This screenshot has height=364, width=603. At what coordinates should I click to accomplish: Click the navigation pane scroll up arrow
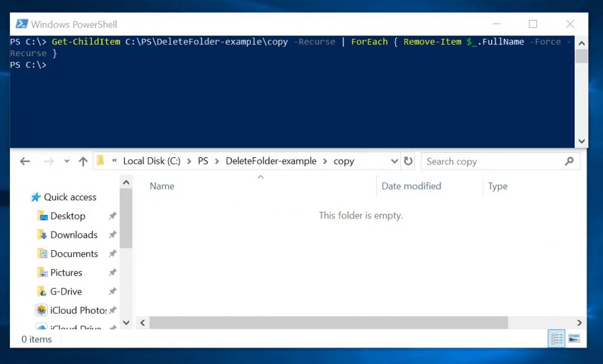[x=126, y=183]
